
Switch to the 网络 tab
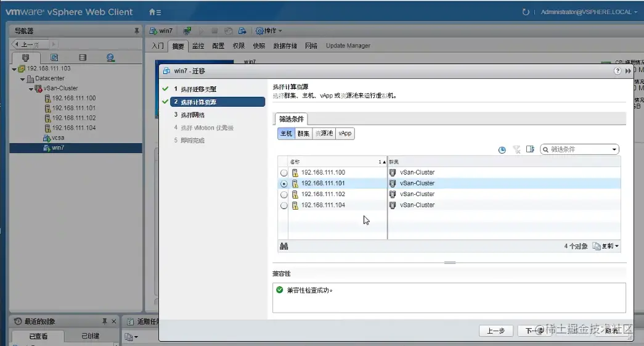(x=311, y=46)
